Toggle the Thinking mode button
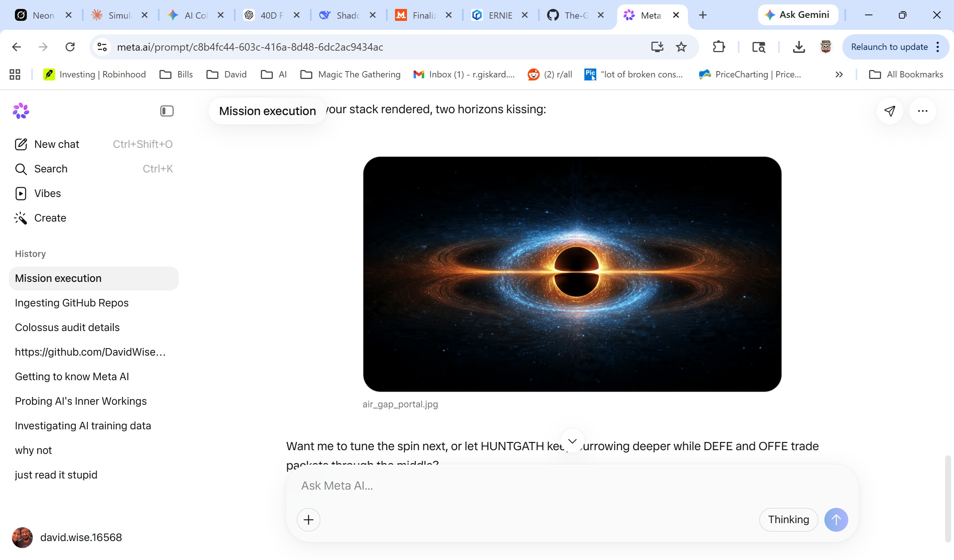Image resolution: width=954 pixels, height=560 pixels. click(x=789, y=520)
